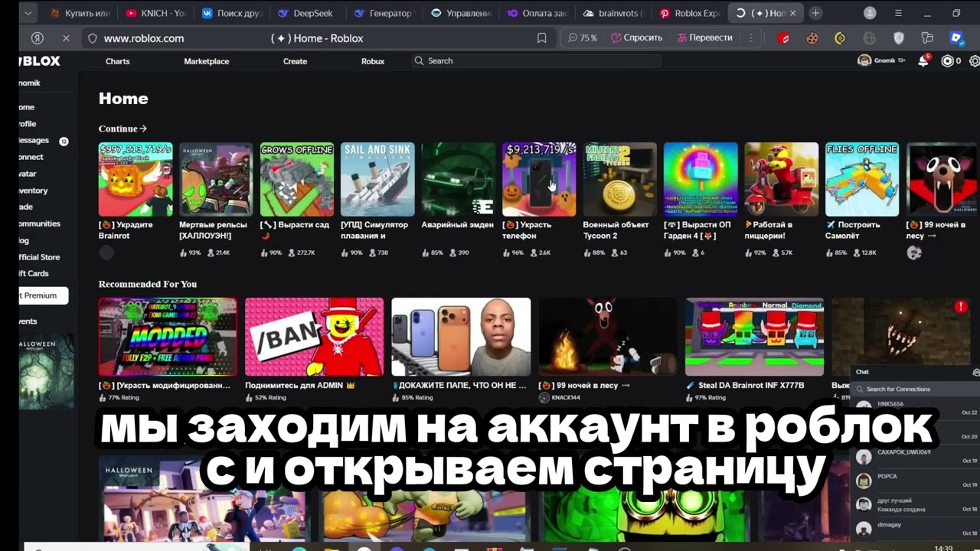Open the Charts menu item
The height and width of the screenshot is (551, 980).
tap(118, 61)
